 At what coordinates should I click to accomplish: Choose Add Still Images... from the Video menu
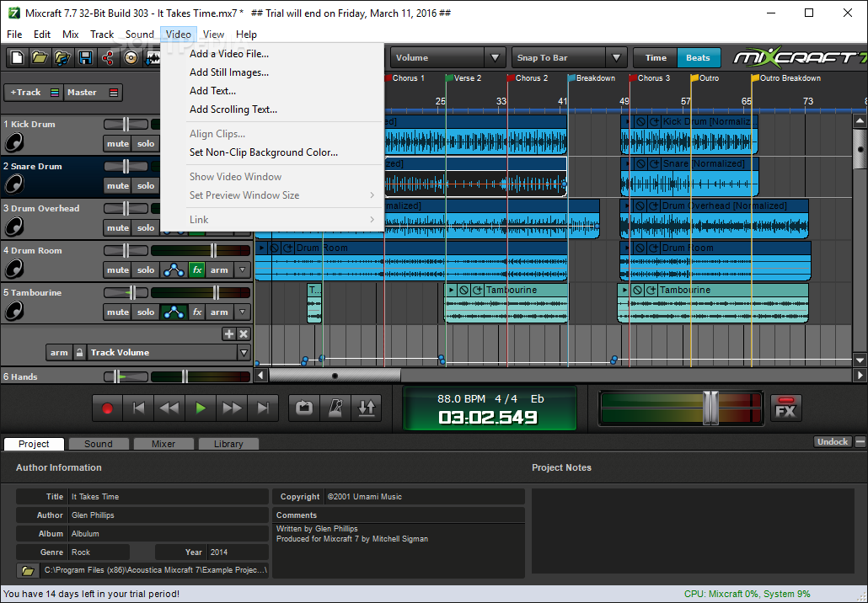click(229, 72)
